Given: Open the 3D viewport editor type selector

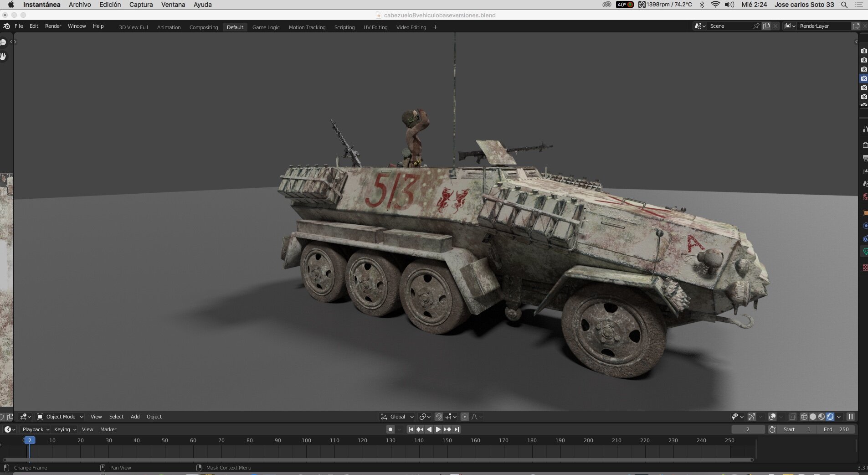Looking at the screenshot, I should pyautogui.click(x=26, y=417).
